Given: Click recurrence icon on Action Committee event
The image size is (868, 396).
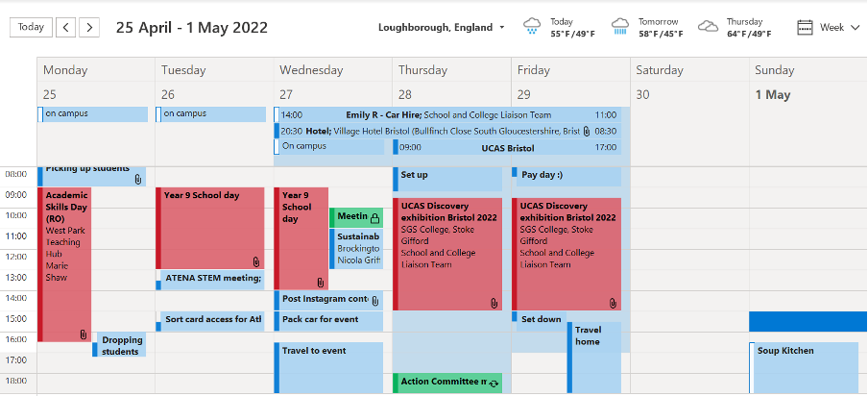Looking at the screenshot, I should [494, 383].
